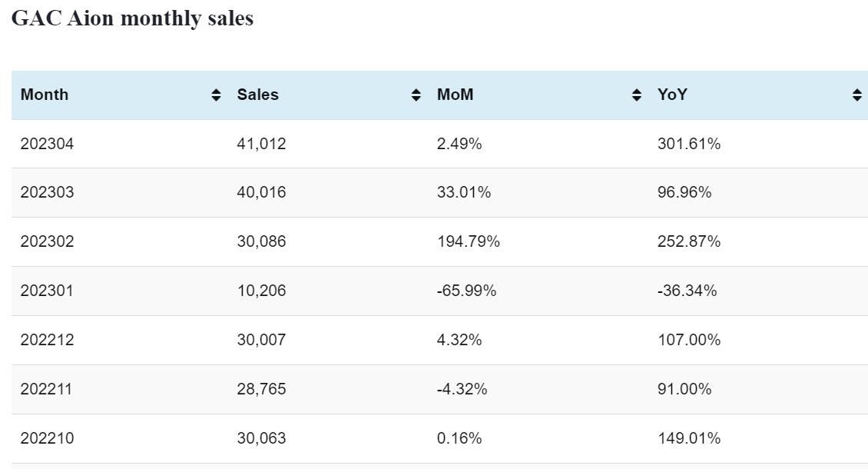The width and height of the screenshot is (868, 469).
Task: Click the 194.79% MoM value
Action: [x=469, y=241]
